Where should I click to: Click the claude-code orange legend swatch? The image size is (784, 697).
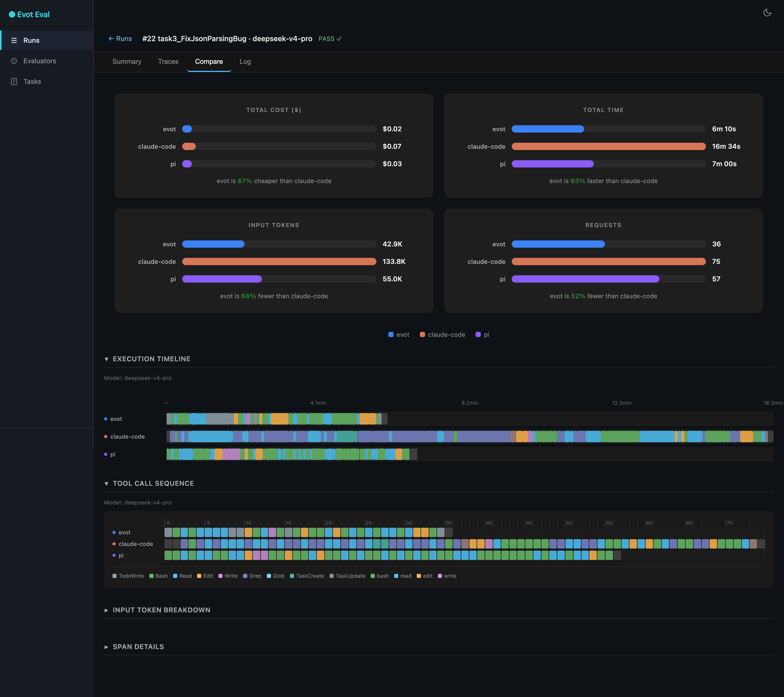coord(422,335)
